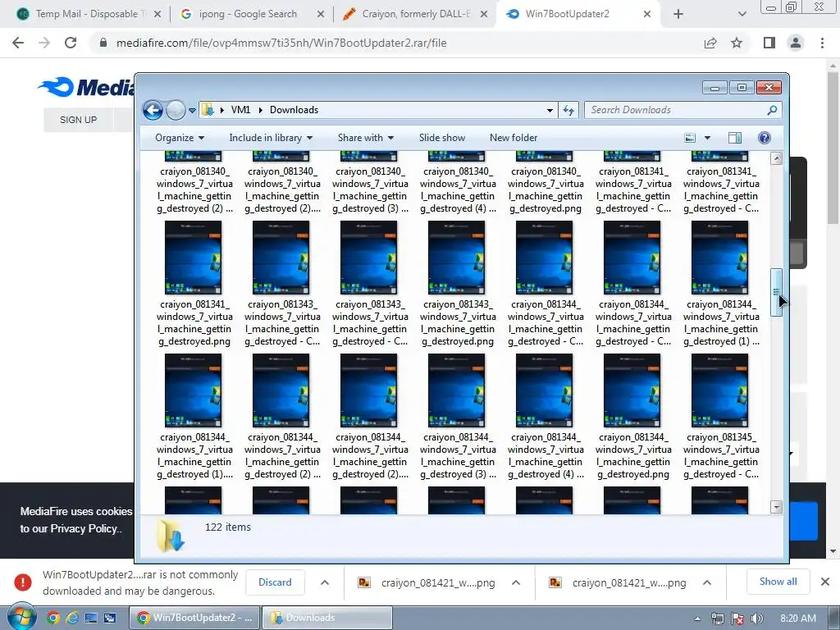Select file craiyon_081343 destroyed.png thumbnail
This screenshot has width=840, height=630.
click(x=456, y=258)
